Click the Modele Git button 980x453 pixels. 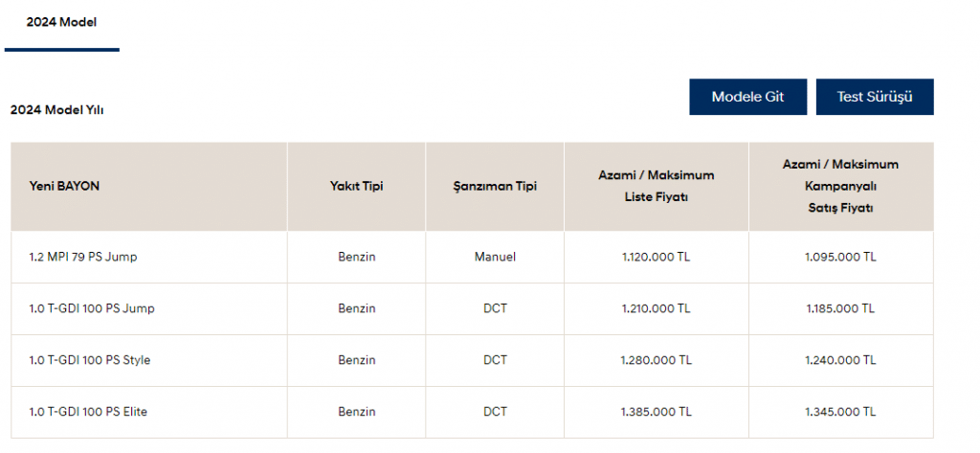point(747,97)
